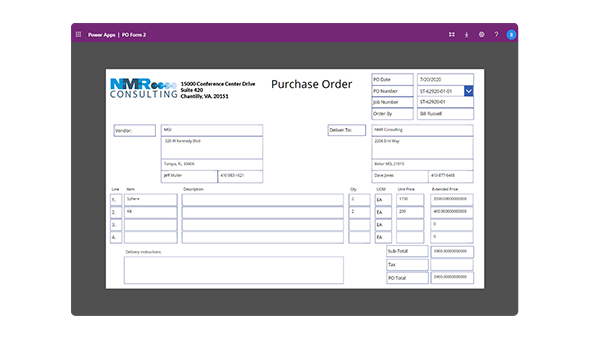Click line 1 Extended Price field
Screen dimensions: 590x360
pyautogui.click(x=452, y=200)
